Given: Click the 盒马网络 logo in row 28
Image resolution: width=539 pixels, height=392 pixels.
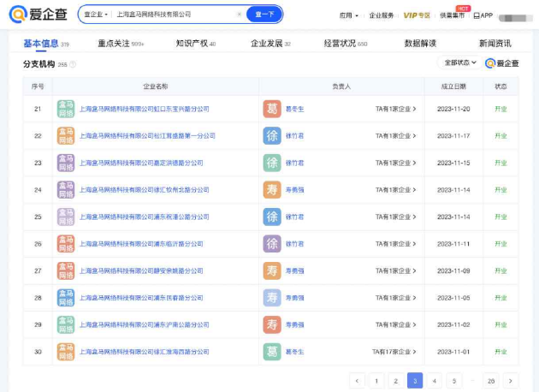Looking at the screenshot, I should pyautogui.click(x=66, y=298).
